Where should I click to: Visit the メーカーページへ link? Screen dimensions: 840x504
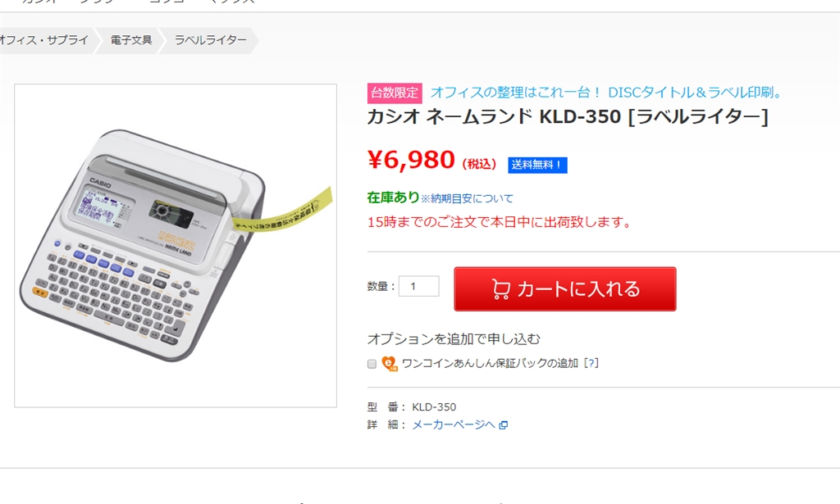pos(453,425)
